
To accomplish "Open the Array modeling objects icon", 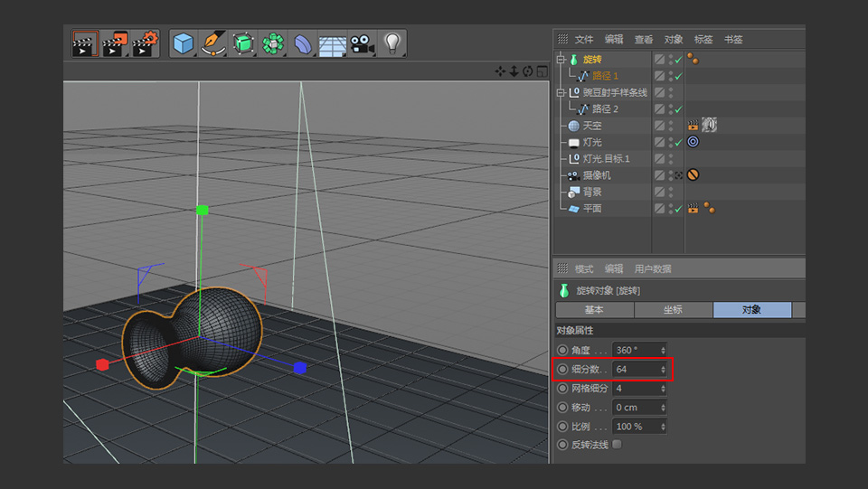I will point(272,43).
